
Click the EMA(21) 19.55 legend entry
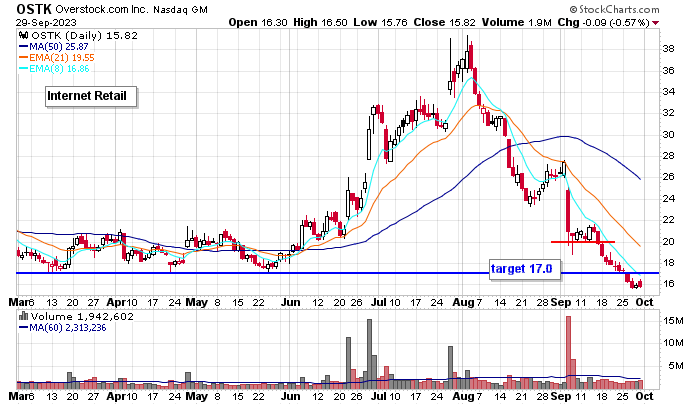57,58
